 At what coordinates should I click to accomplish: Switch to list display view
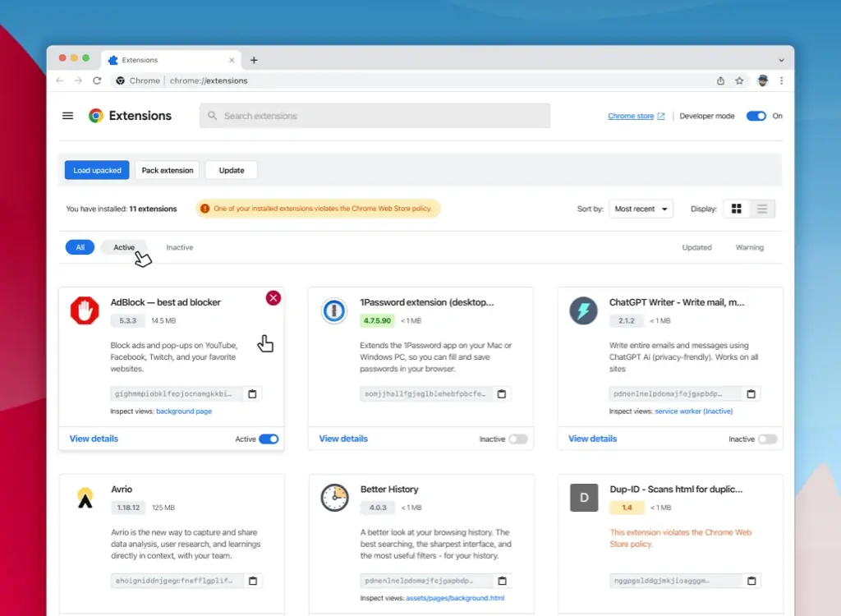tap(761, 209)
